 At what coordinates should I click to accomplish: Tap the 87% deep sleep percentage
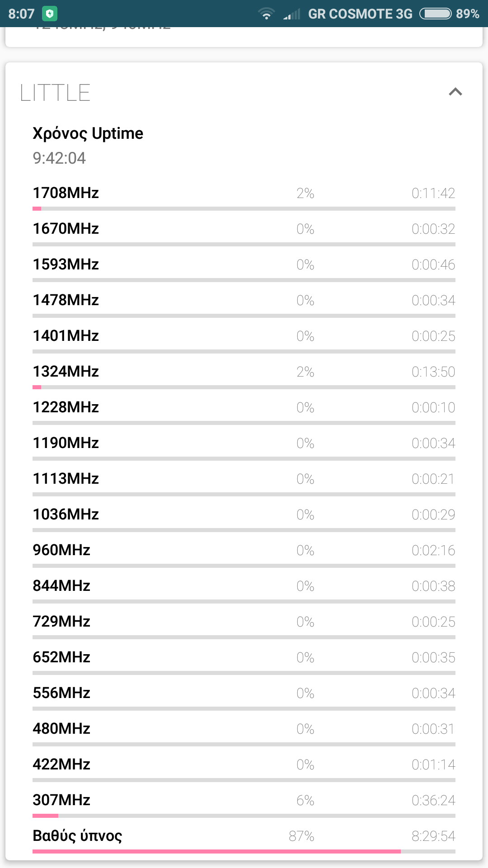[301, 836]
